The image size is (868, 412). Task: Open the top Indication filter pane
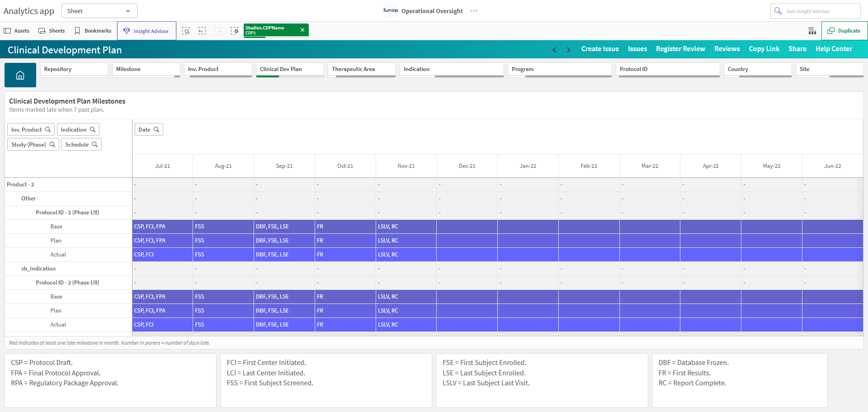pyautogui.click(x=452, y=70)
